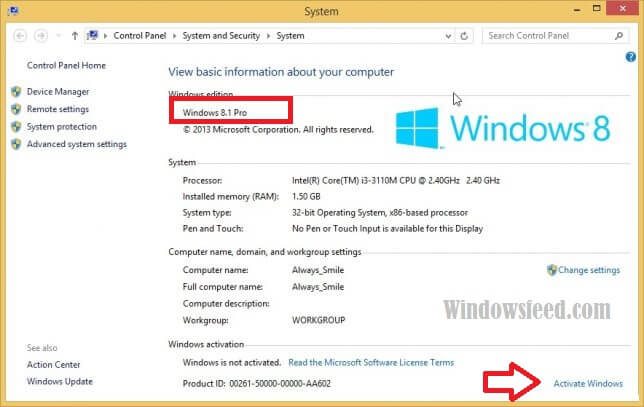
Task: Click shield icon beside System protection
Action: click(x=16, y=126)
